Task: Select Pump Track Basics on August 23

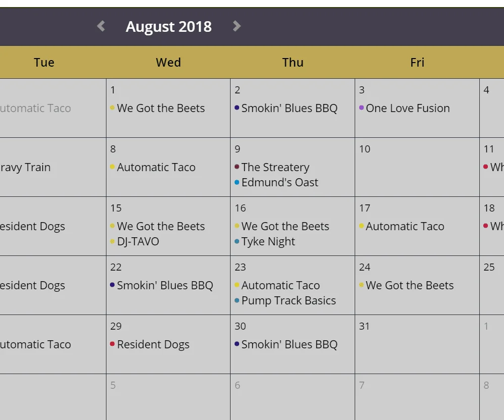Action: 289,301
